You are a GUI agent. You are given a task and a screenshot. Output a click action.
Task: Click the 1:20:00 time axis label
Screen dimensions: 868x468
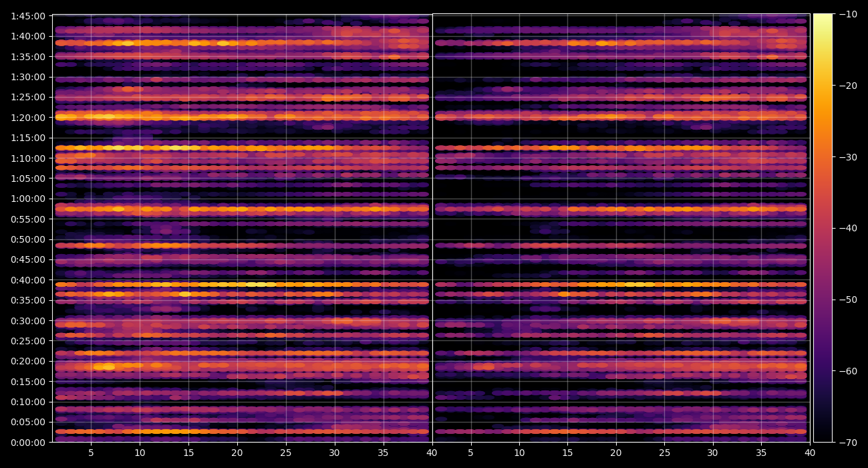pyautogui.click(x=28, y=117)
